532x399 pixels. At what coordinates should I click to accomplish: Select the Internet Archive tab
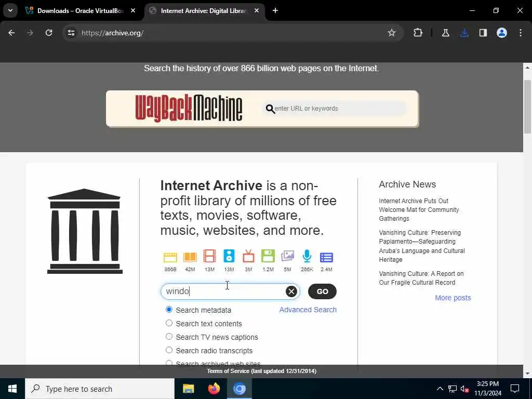pyautogui.click(x=204, y=11)
